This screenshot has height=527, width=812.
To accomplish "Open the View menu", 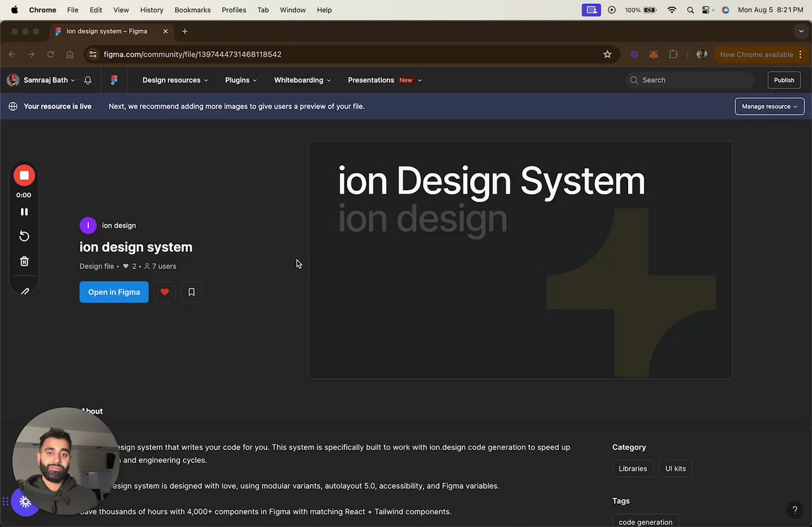I will pyautogui.click(x=121, y=10).
